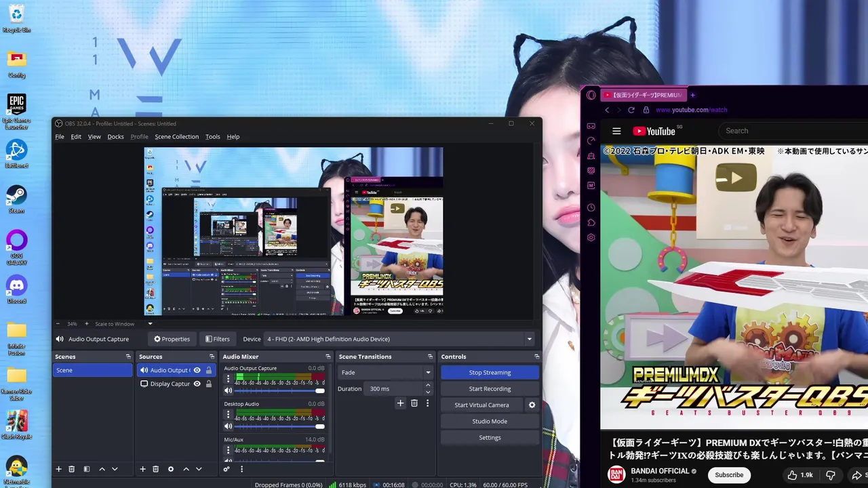The height and width of the screenshot is (488, 868).
Task: Open Desktop Audio mixer options dots
Action: click(228, 415)
